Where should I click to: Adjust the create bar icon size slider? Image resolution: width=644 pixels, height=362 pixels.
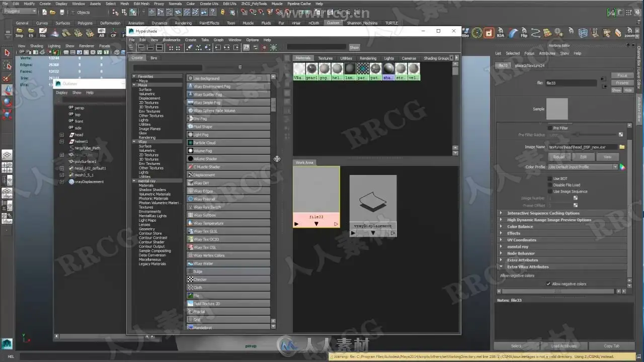point(240,67)
